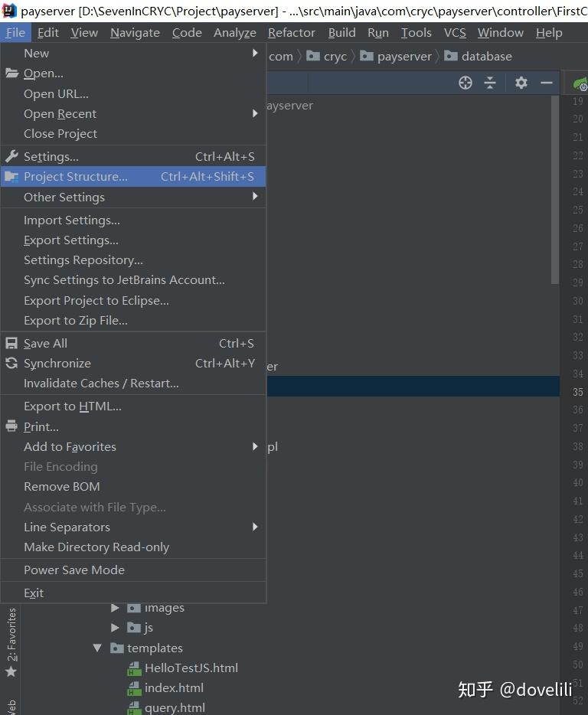Viewport: 588px width, 715px height.
Task: Click the printer icon next to Print
Action: point(11,426)
